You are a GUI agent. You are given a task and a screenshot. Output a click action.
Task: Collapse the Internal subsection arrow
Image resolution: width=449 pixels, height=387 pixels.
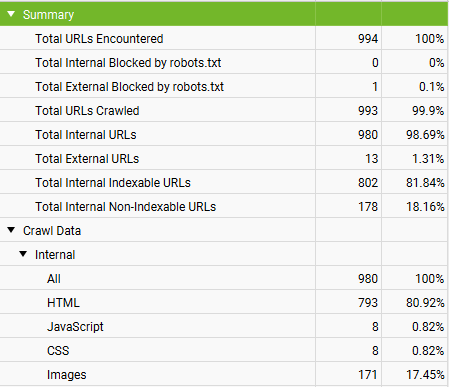coord(23,254)
